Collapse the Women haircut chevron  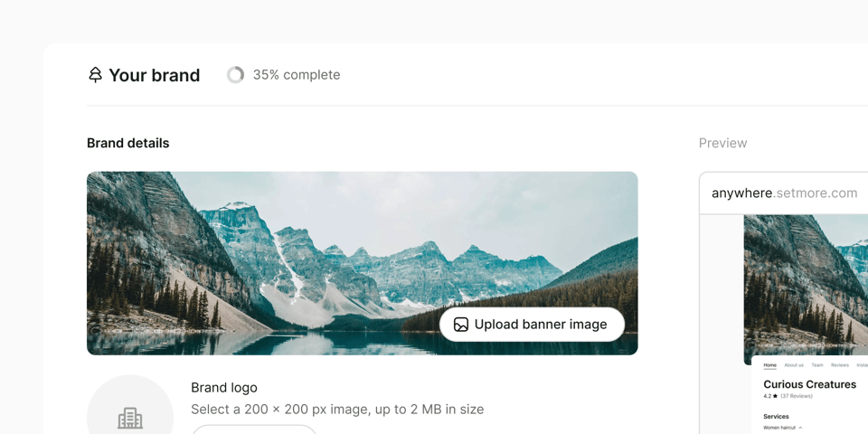(800, 428)
